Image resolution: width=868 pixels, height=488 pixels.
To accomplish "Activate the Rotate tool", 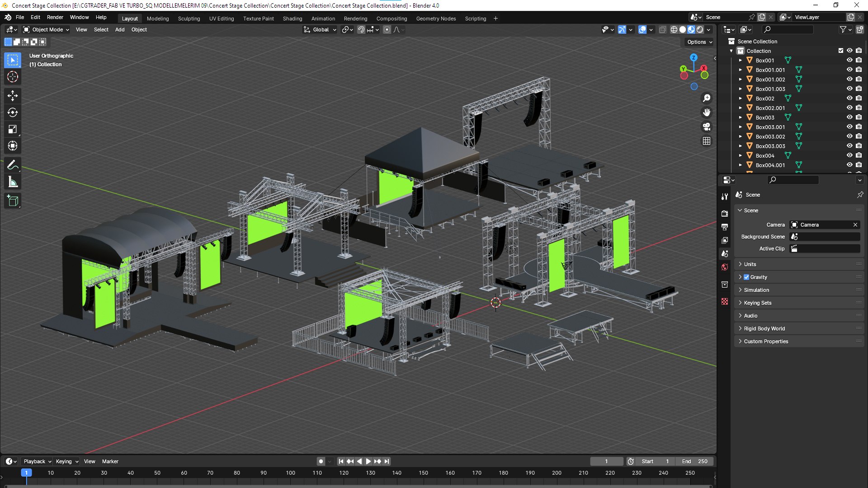I will click(x=13, y=112).
